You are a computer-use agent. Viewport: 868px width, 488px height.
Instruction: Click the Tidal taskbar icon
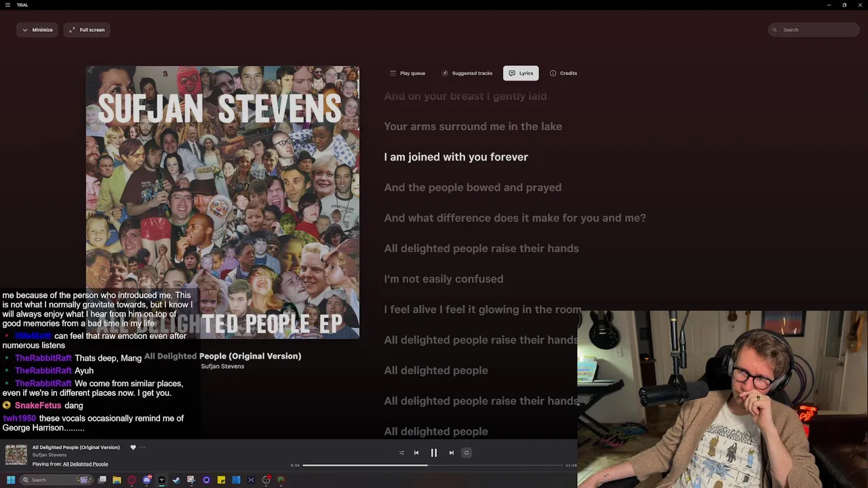[161, 480]
